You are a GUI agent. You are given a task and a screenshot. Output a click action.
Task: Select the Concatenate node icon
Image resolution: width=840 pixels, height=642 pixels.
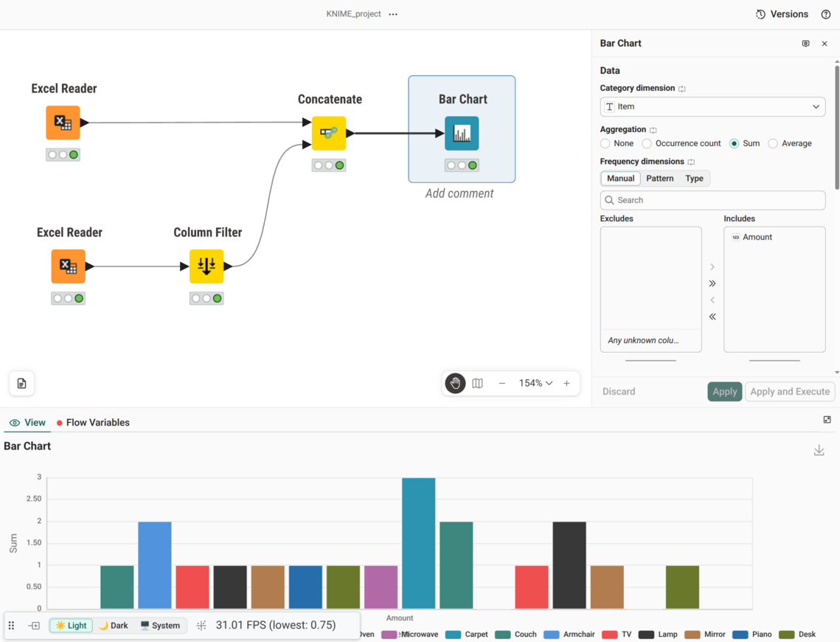coord(329,133)
